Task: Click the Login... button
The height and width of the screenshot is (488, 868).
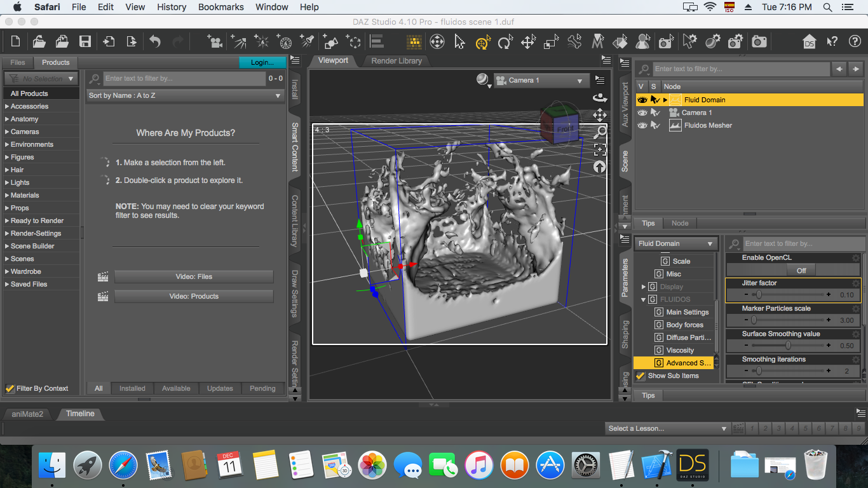Action: [262, 62]
